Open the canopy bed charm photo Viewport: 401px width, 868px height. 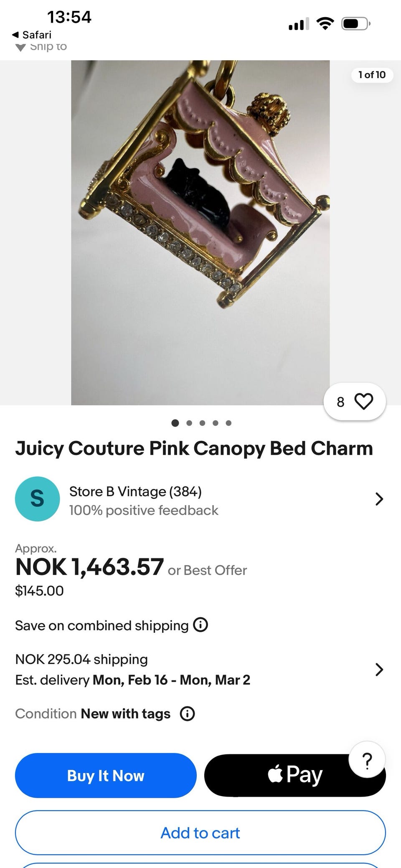tap(200, 232)
